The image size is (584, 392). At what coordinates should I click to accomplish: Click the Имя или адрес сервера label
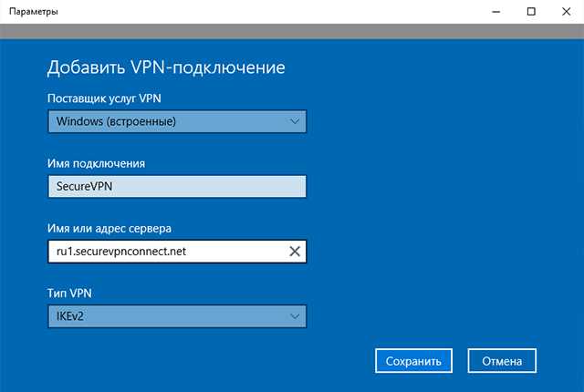point(109,228)
